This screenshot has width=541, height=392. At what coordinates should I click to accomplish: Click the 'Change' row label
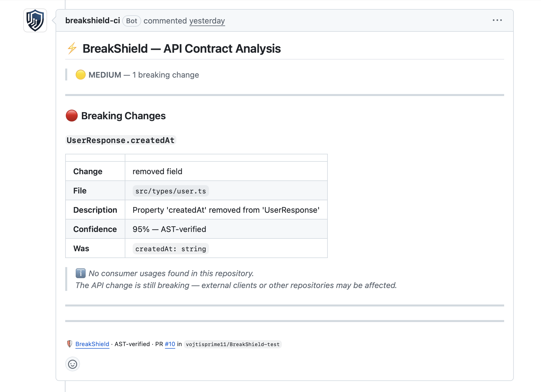(x=88, y=171)
